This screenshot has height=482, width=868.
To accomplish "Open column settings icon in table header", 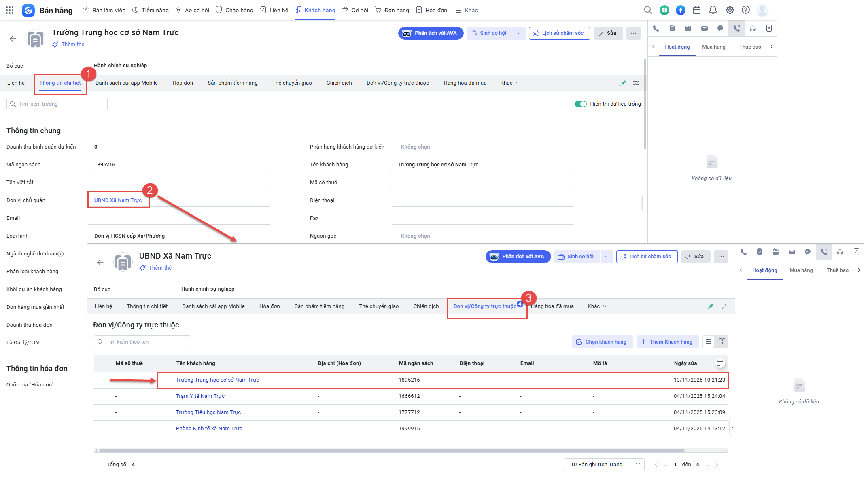I will pyautogui.click(x=720, y=363).
